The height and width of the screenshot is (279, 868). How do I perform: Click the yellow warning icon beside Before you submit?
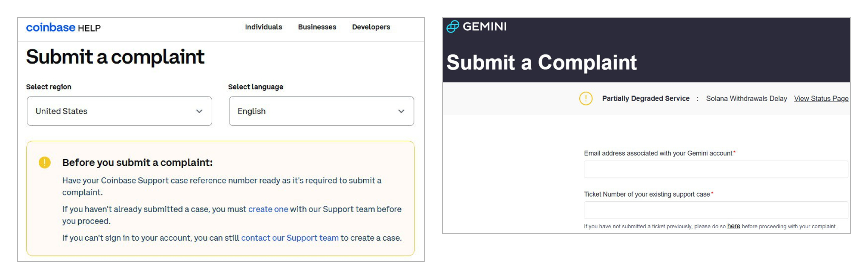tap(45, 163)
